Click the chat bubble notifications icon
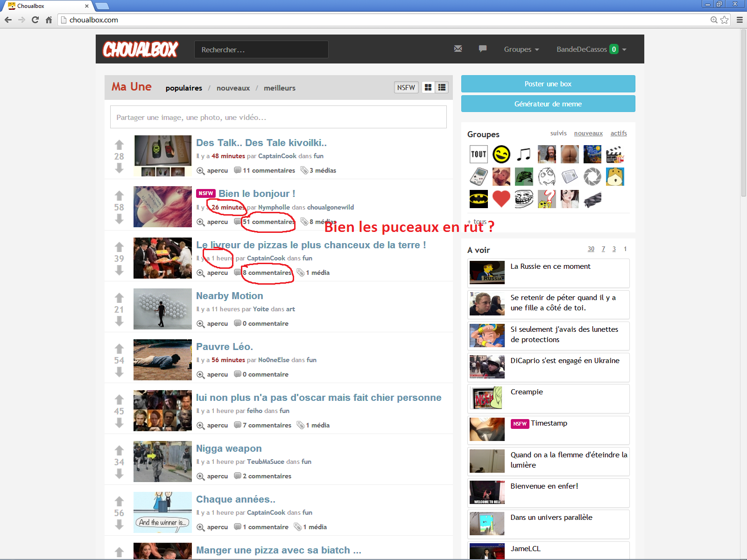 coord(483,49)
